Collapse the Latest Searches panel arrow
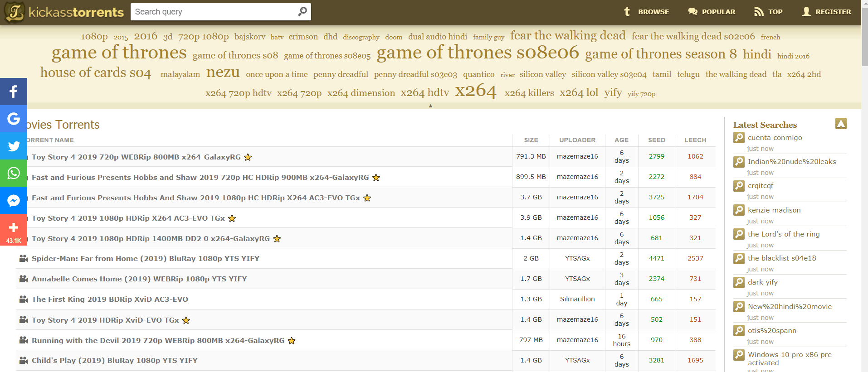 coord(841,124)
